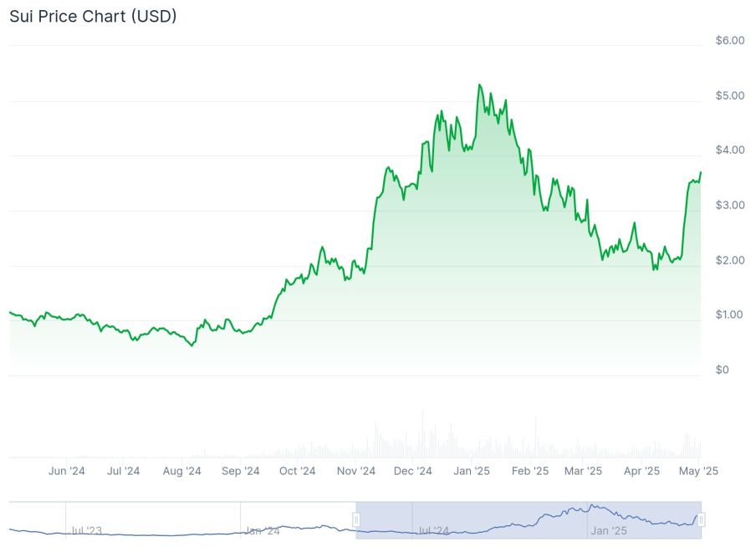This screenshot has height=552, width=756.
Task: Click the $0 y-axis label
Action: click(723, 370)
